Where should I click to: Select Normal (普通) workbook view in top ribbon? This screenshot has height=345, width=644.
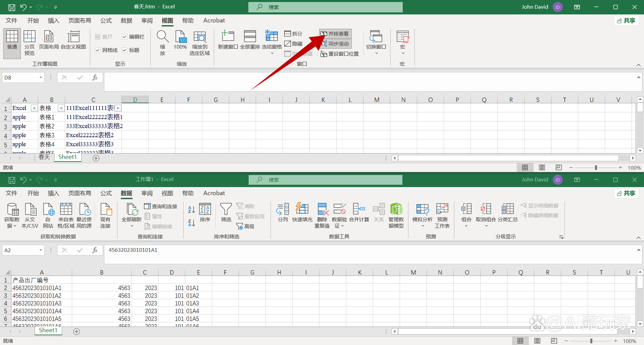point(12,43)
